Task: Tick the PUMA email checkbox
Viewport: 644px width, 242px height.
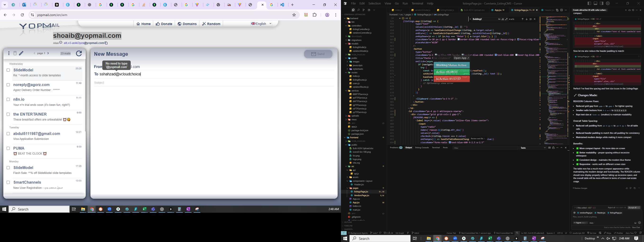Action: point(8,148)
